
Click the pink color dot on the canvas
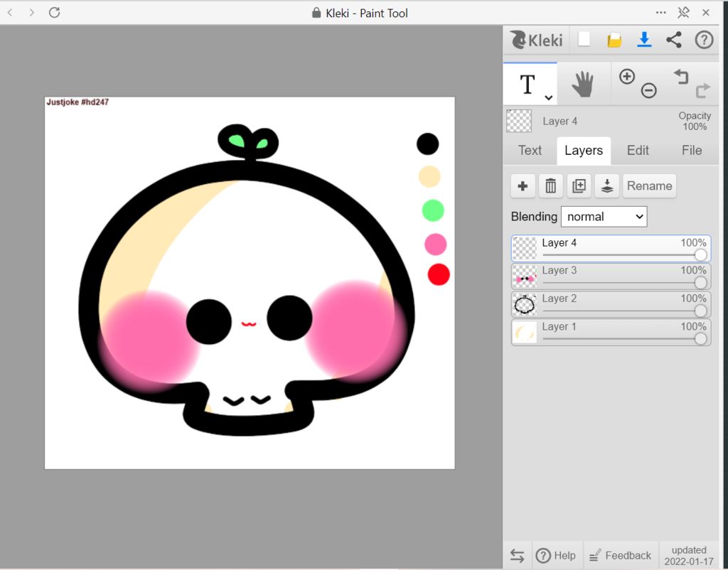pyautogui.click(x=436, y=244)
